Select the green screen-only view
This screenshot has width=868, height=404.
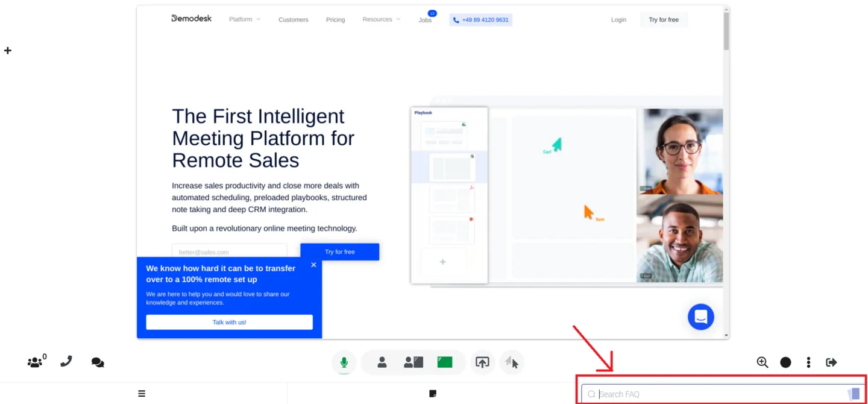click(445, 362)
